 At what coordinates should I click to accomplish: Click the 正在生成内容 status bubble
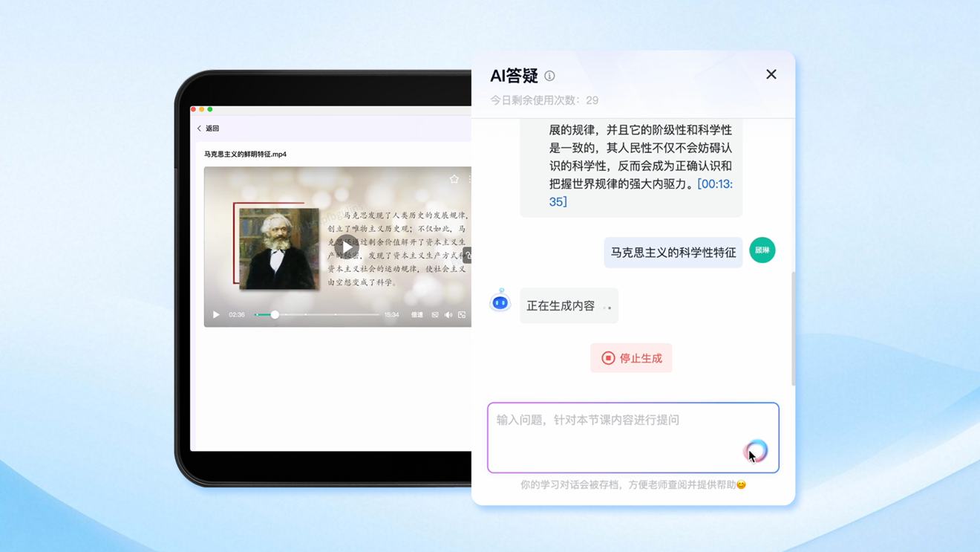click(569, 305)
